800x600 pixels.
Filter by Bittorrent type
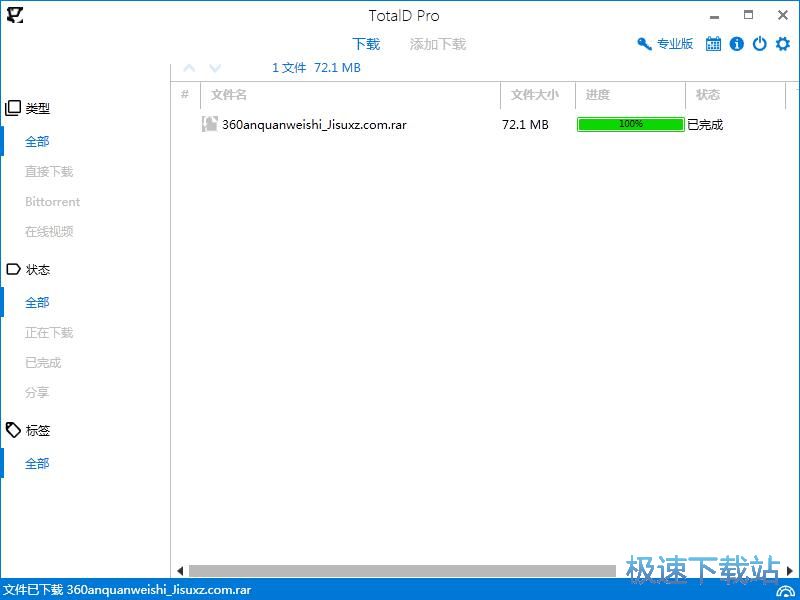click(x=53, y=202)
